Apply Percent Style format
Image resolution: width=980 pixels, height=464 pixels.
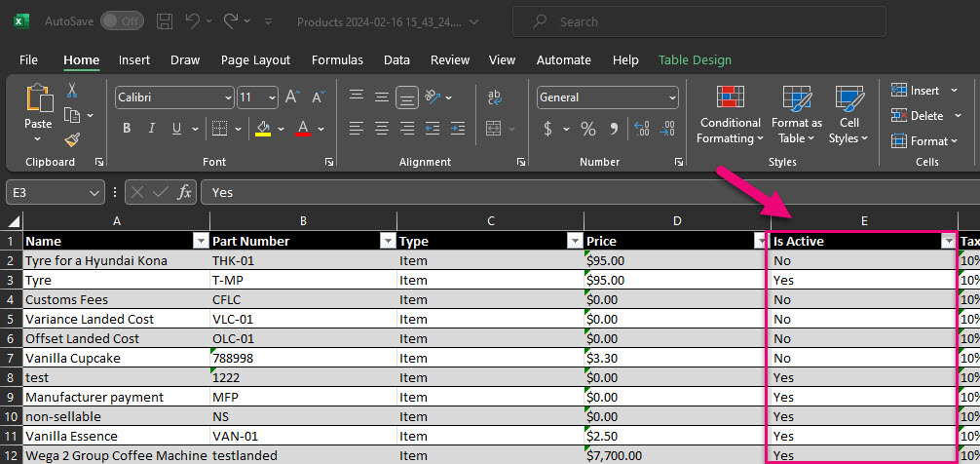point(588,129)
